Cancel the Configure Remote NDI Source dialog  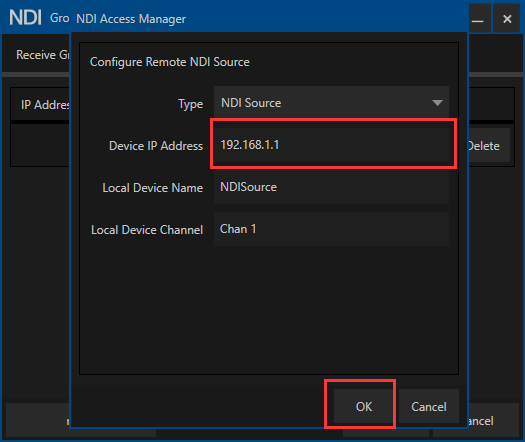(x=429, y=406)
